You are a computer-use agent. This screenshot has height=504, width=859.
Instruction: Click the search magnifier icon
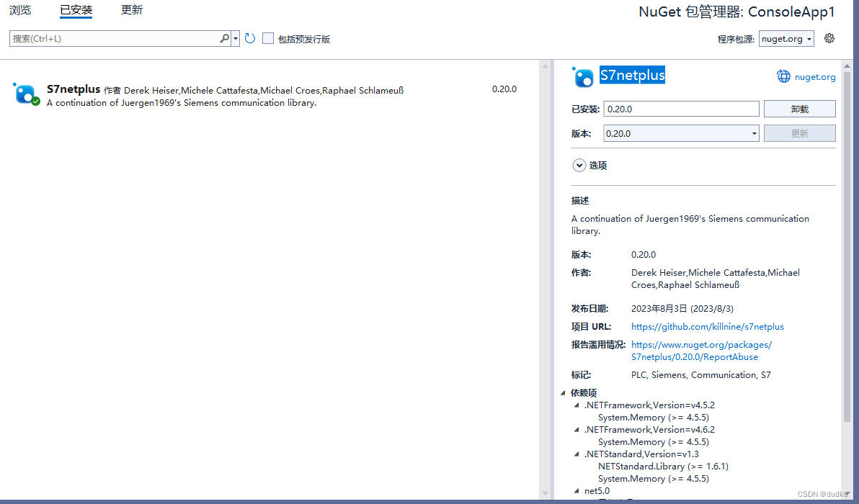[225, 38]
